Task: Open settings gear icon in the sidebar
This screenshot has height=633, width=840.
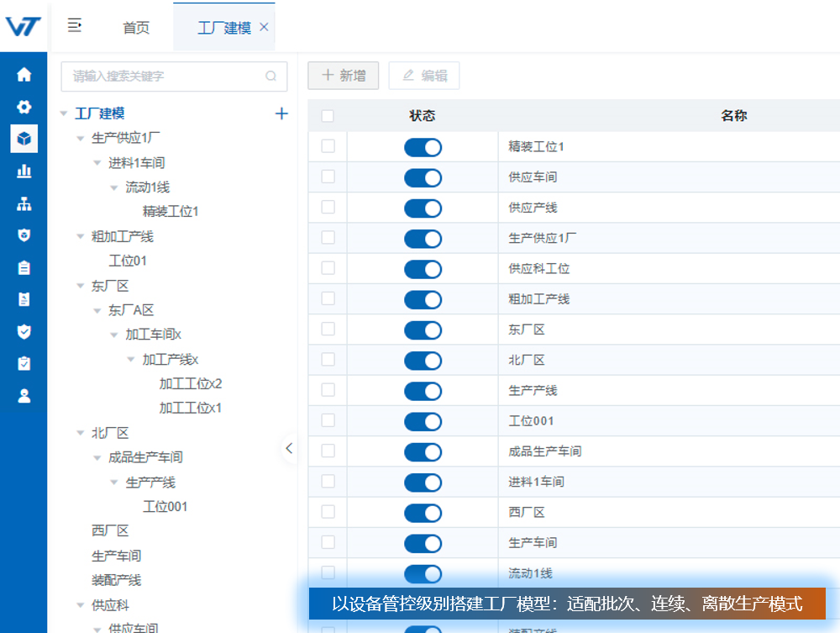Action: click(24, 107)
